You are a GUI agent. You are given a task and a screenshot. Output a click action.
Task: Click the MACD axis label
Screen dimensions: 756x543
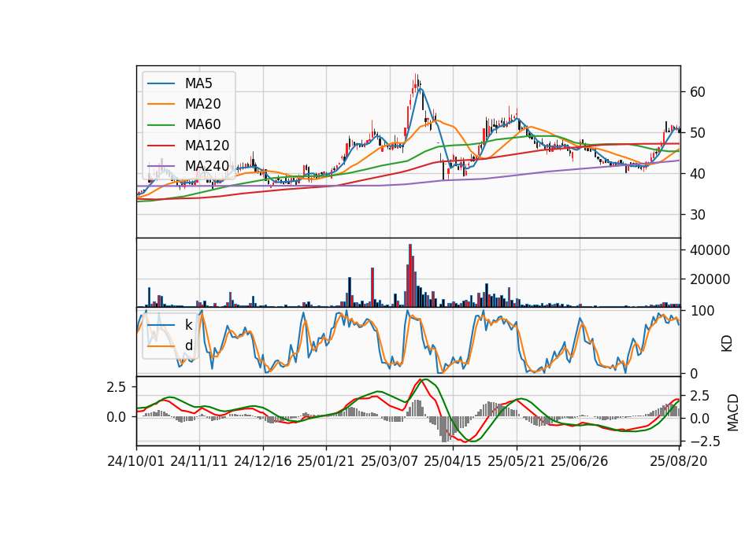tap(733, 412)
